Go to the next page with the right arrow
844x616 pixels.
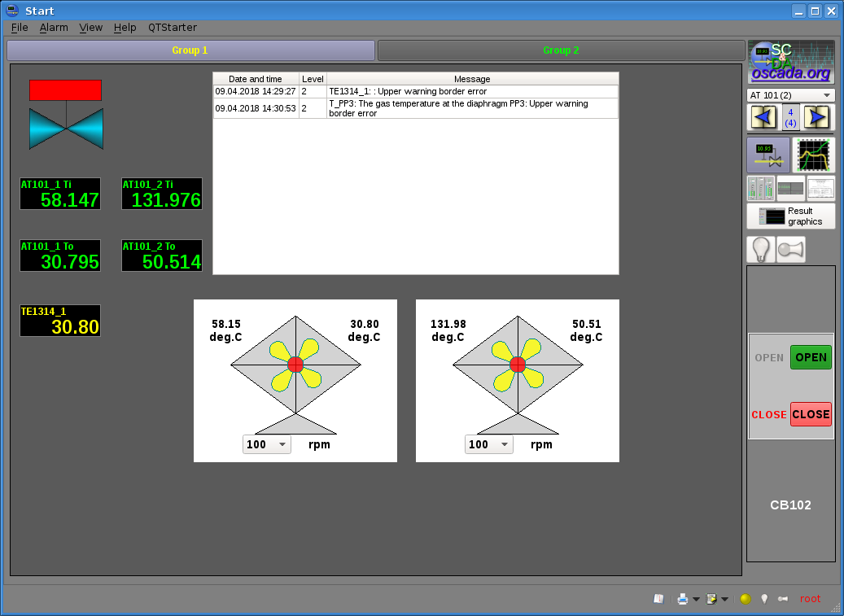pyautogui.click(x=817, y=116)
